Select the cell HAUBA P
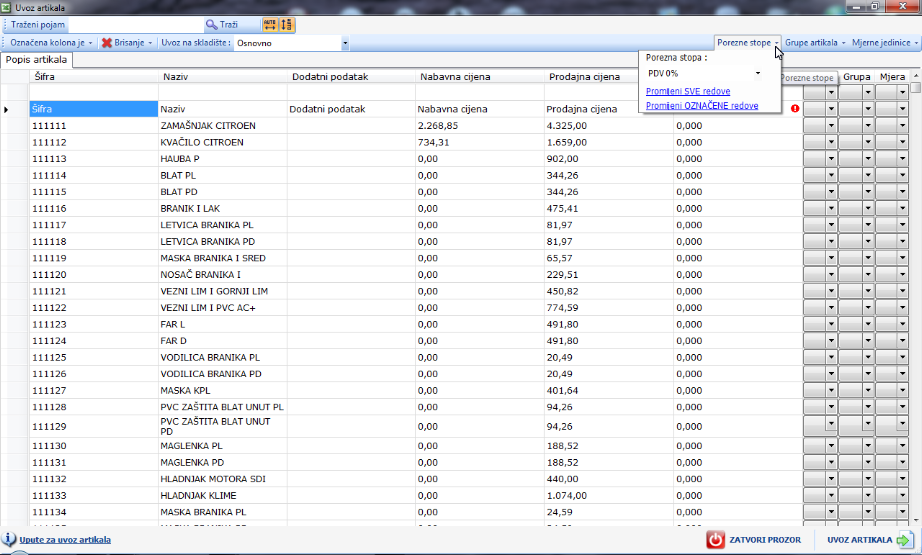This screenshot has width=922, height=555. click(223, 159)
